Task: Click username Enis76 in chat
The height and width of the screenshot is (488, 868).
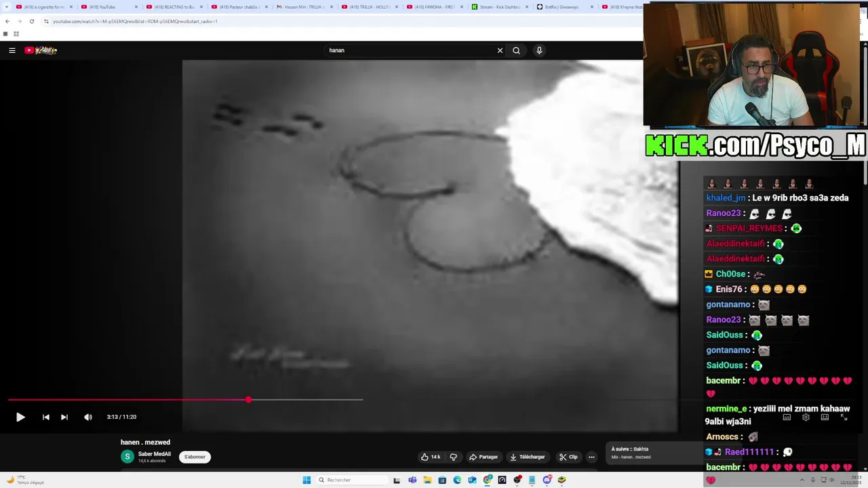Action: click(729, 289)
